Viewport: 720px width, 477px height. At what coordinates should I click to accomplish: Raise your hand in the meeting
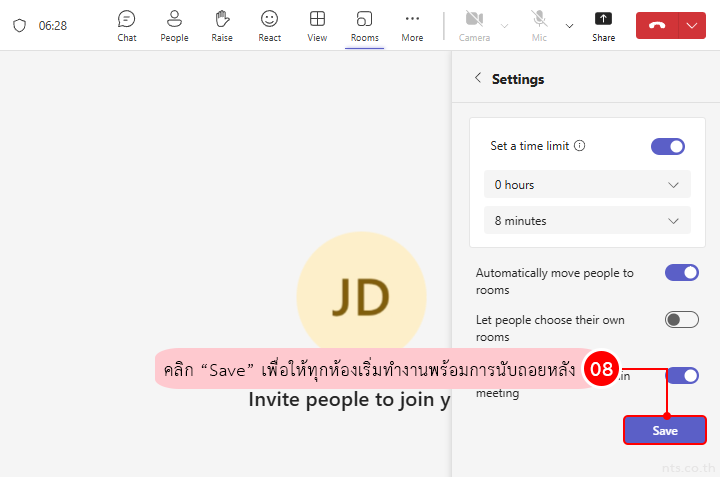pos(222,25)
